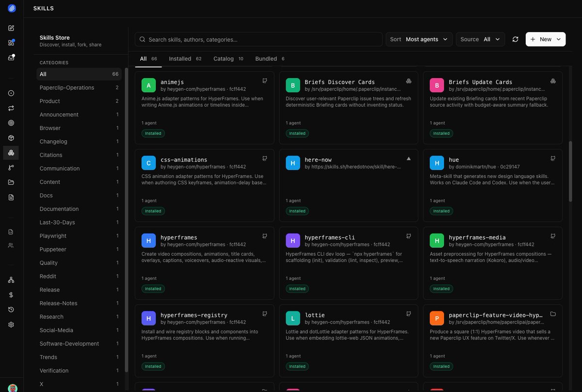Open the lottie skill card title
The image size is (582, 392).
pyautogui.click(x=315, y=315)
